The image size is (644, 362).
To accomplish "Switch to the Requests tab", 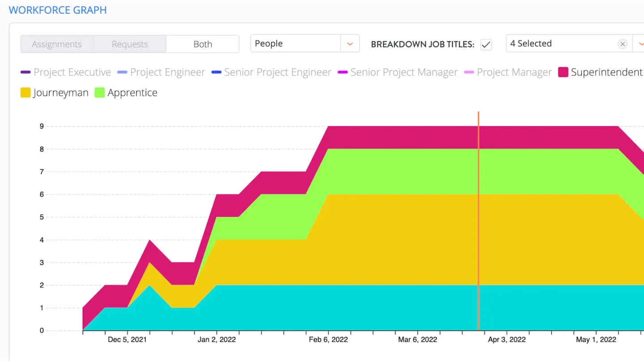I will tap(130, 44).
